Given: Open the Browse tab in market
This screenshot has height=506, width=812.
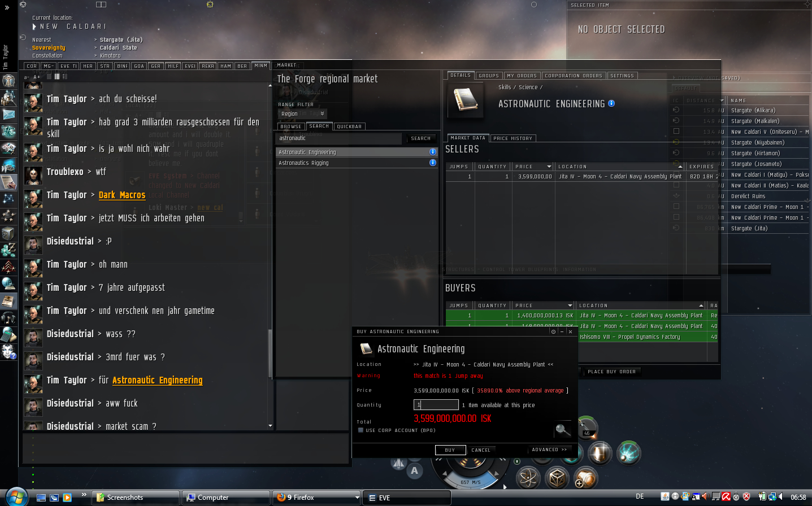Looking at the screenshot, I should click(x=291, y=127).
